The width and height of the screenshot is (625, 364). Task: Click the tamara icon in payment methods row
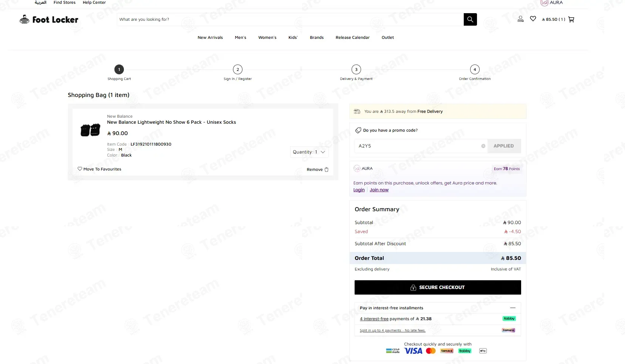point(447,351)
